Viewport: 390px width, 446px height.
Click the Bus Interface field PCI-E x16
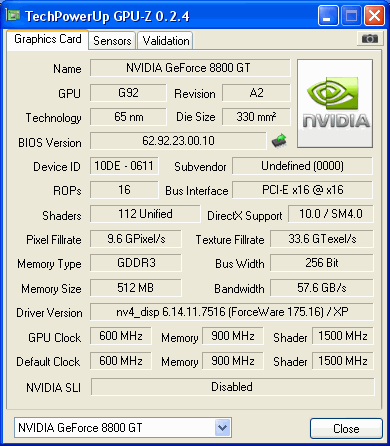[x=302, y=190]
